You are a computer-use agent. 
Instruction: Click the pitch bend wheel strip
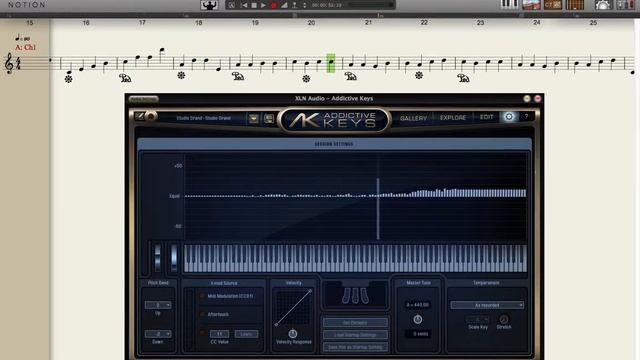pos(158,257)
